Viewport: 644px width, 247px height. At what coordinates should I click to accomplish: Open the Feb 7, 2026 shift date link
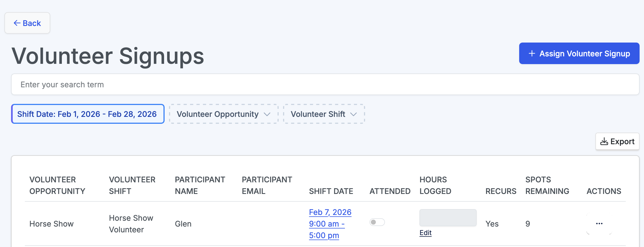(330, 212)
